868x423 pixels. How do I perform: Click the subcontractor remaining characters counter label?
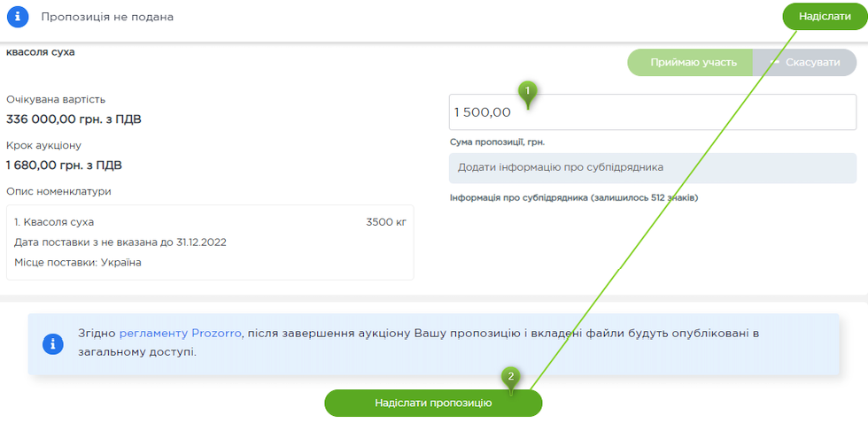click(574, 197)
